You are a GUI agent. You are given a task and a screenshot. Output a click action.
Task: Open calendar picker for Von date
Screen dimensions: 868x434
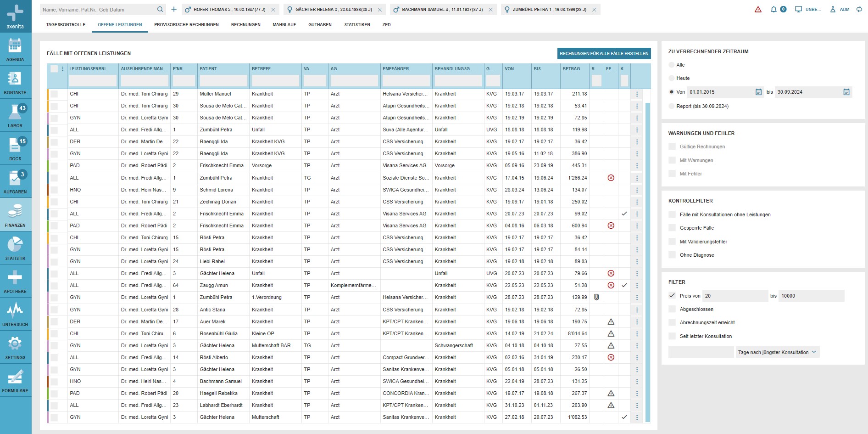(x=758, y=92)
